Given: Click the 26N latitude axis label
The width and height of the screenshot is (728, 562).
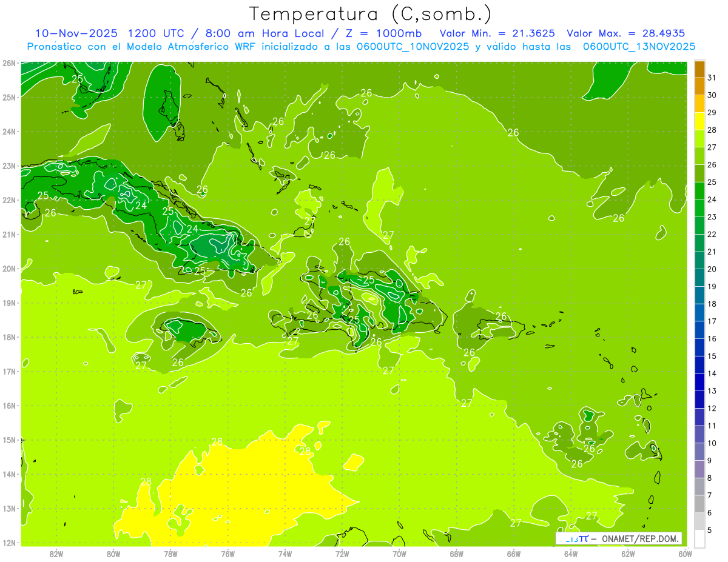Looking at the screenshot, I should coord(8,63).
